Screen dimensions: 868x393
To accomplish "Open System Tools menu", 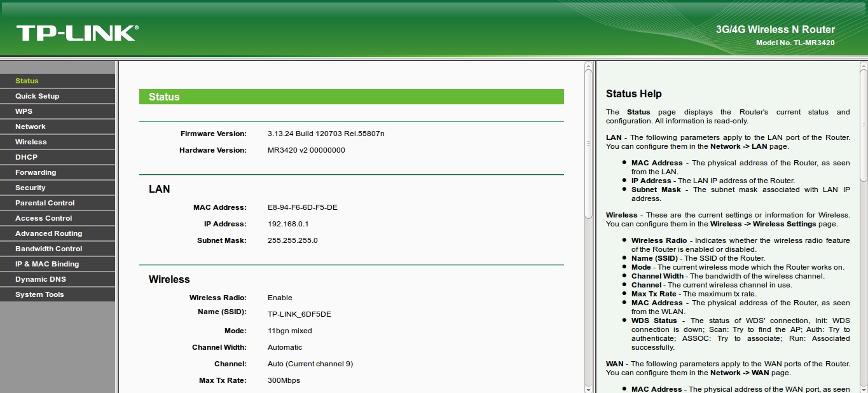I will (57, 294).
